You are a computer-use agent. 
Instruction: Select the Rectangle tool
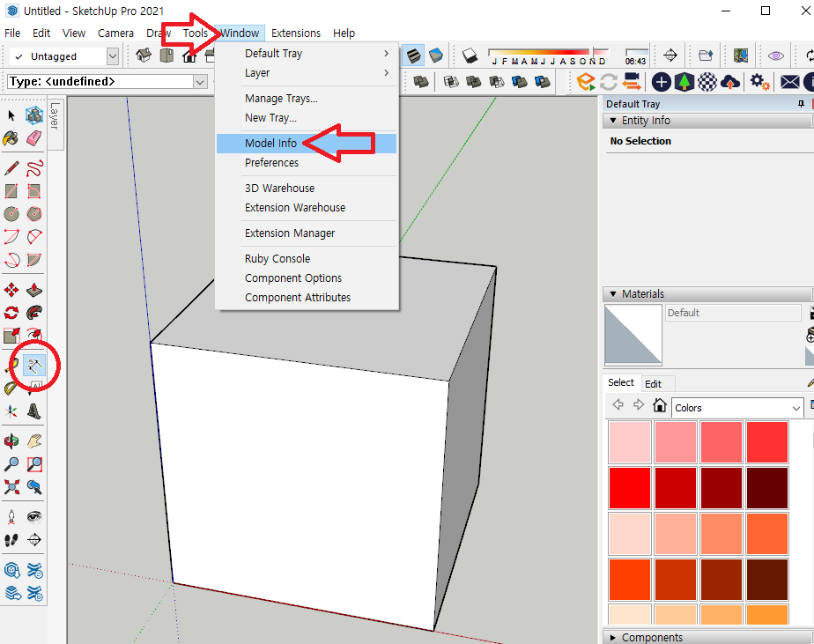pyautogui.click(x=11, y=191)
